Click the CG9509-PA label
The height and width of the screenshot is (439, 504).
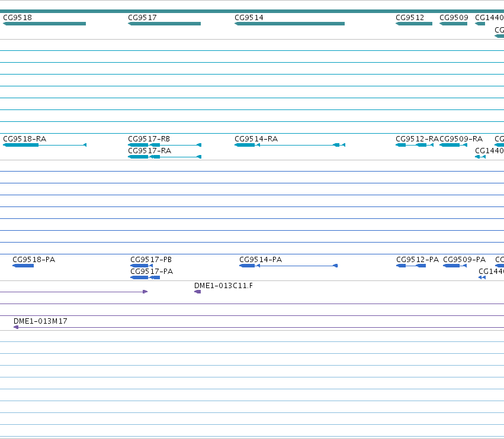pyautogui.click(x=464, y=260)
